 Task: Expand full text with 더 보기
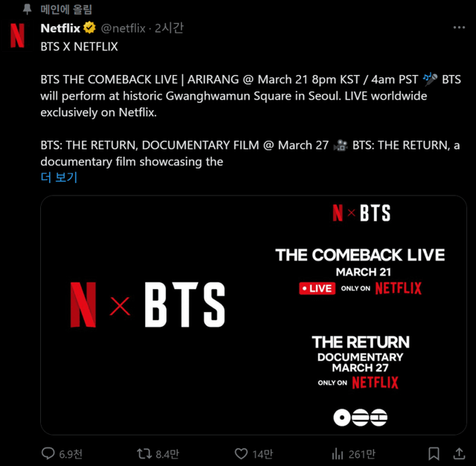pyautogui.click(x=59, y=177)
